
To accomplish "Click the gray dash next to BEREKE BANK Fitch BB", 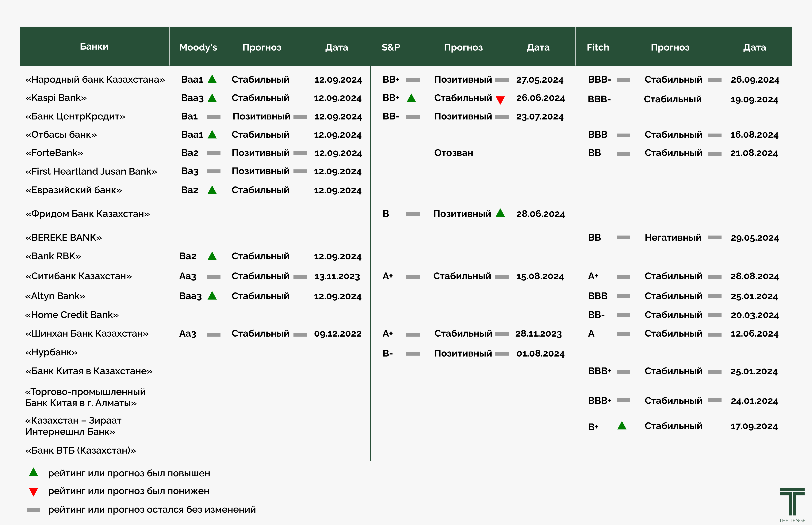I will (623, 237).
